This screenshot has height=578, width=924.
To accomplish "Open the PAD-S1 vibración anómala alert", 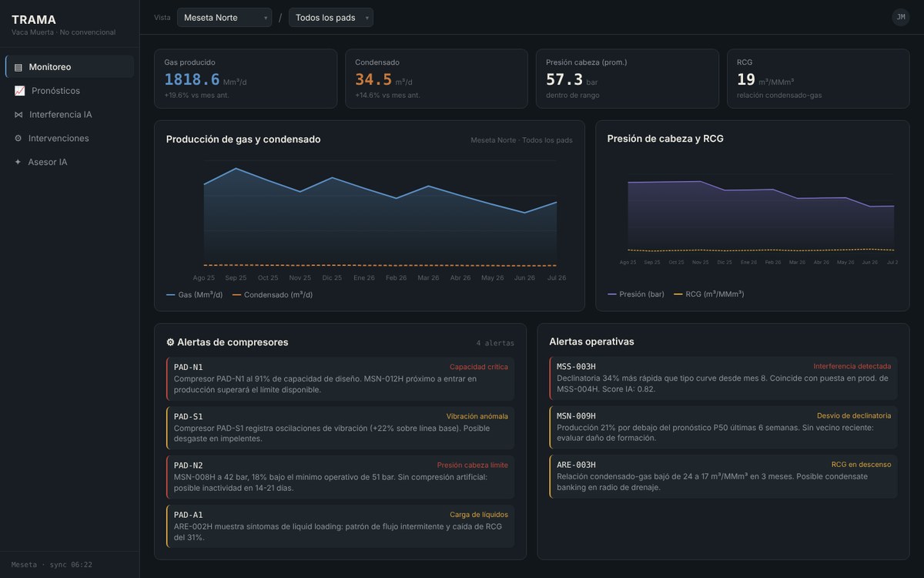I will tap(340, 428).
